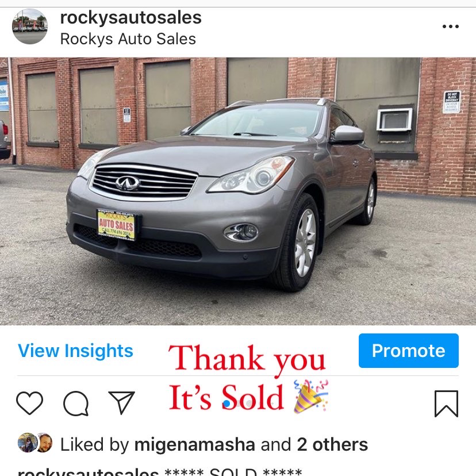Tap the gray Infiniti car photo
The width and height of the screenshot is (476, 476).
click(238, 191)
